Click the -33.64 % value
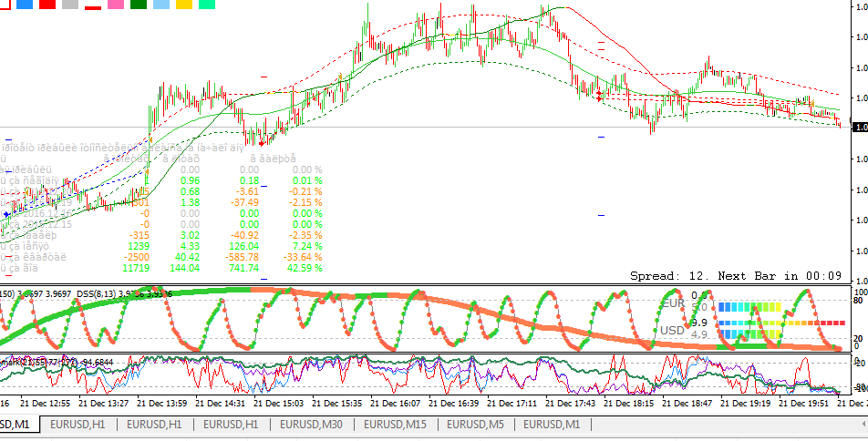The width and height of the screenshot is (868, 441). [x=301, y=257]
